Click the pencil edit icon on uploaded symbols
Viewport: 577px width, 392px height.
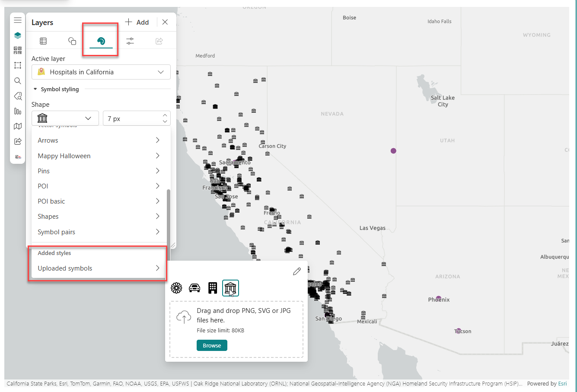297,271
